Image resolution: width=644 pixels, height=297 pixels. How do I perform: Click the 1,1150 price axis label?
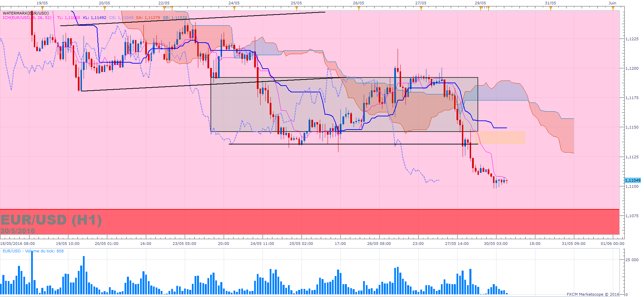point(632,128)
